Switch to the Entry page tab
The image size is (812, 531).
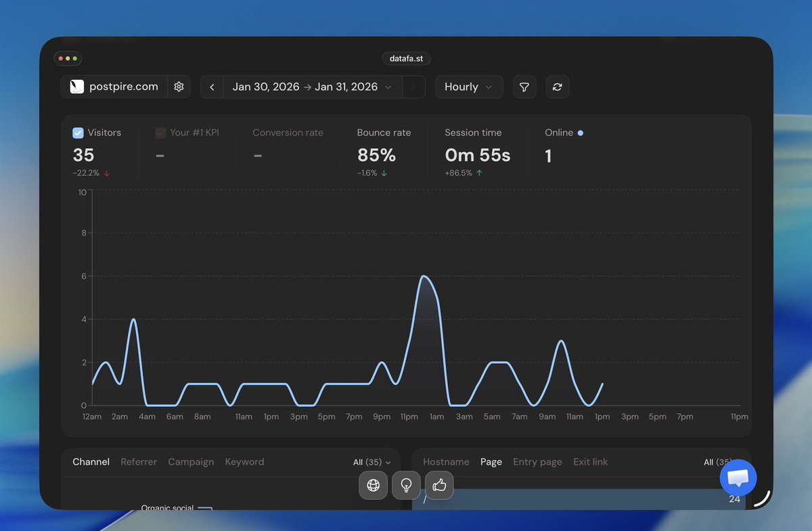point(537,461)
